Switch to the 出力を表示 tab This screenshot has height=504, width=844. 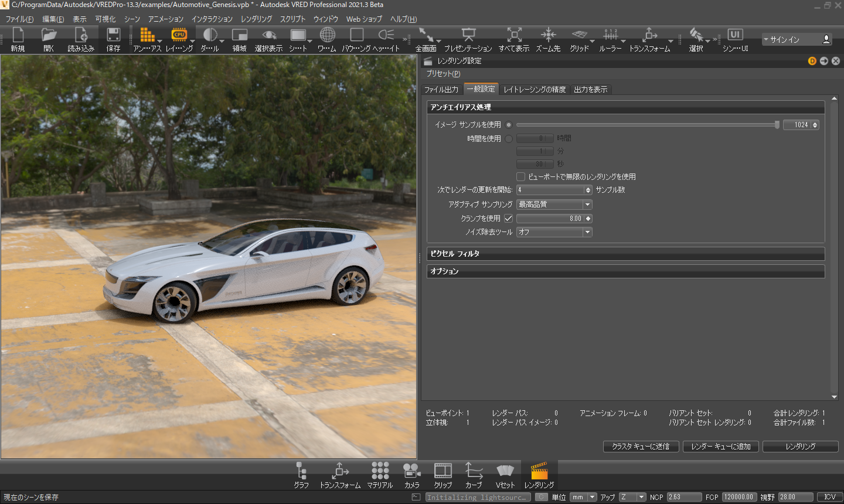pyautogui.click(x=591, y=90)
